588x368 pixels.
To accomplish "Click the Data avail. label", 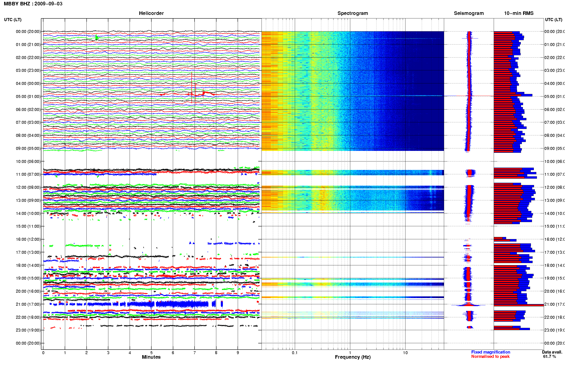I will tap(552, 352).
